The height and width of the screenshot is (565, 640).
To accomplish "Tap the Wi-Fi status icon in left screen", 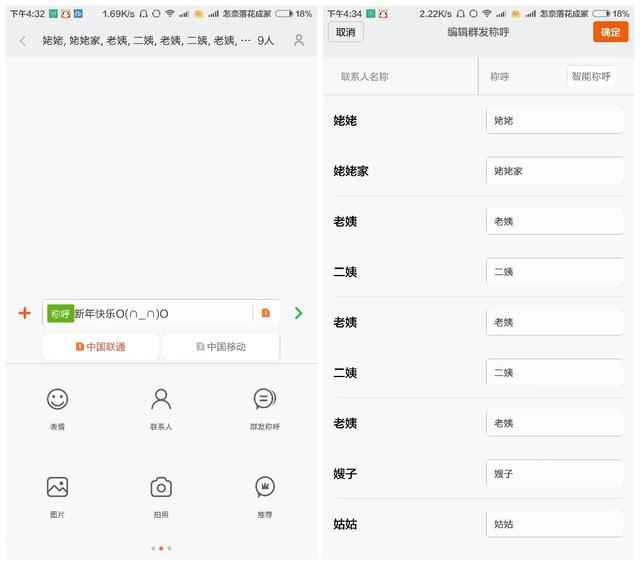I will (170, 13).
